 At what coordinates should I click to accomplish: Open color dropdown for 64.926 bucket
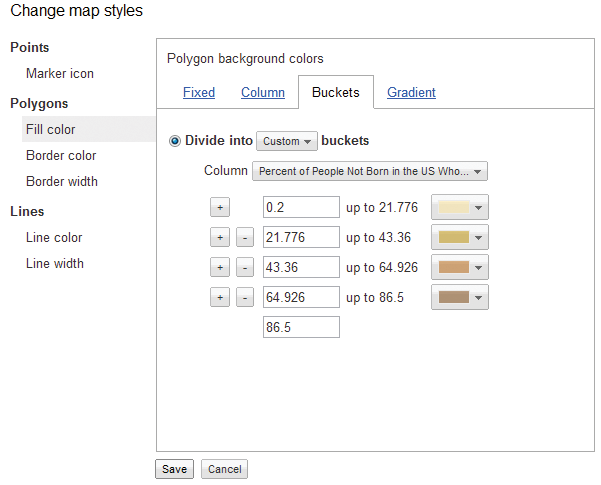(x=459, y=297)
